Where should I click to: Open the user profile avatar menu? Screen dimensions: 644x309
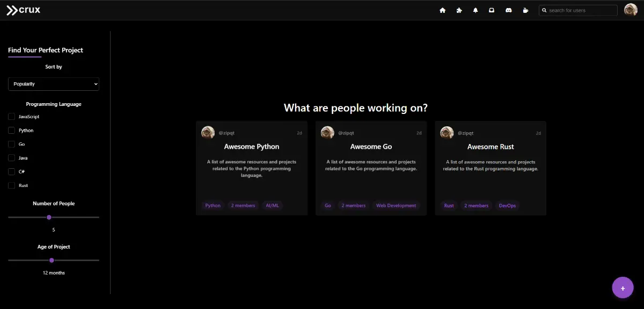tap(631, 10)
